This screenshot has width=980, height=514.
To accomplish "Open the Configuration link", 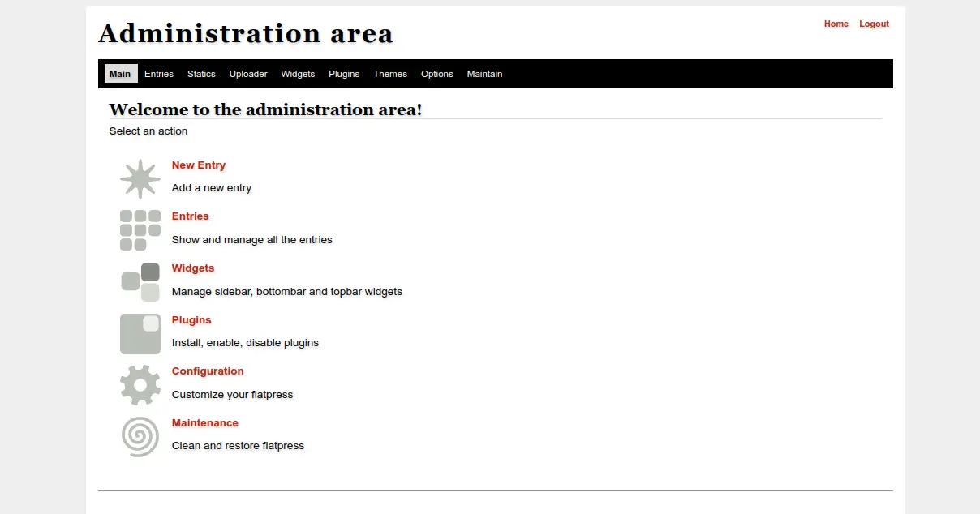I will click(x=208, y=371).
